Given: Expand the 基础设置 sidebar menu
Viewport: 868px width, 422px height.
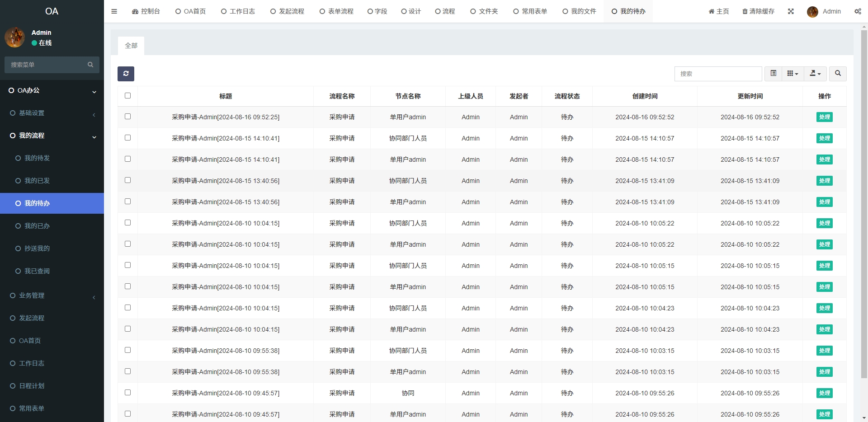Looking at the screenshot, I should click(52, 113).
